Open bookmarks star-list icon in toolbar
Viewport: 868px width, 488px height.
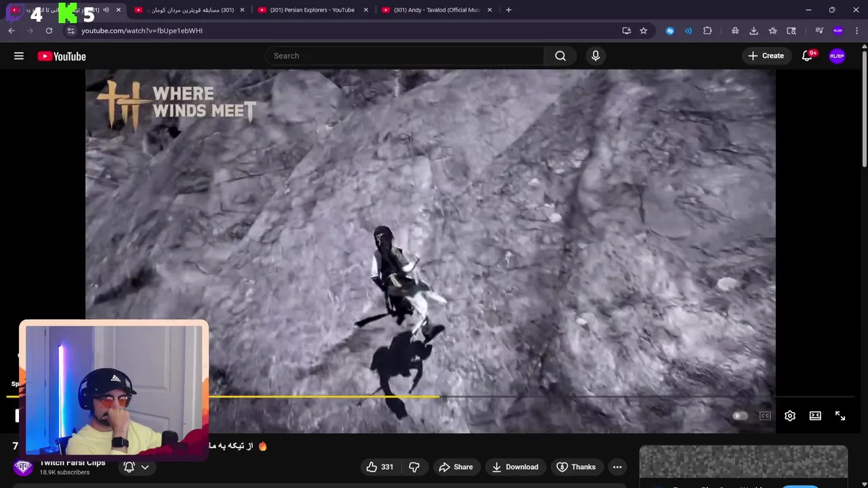(x=772, y=30)
